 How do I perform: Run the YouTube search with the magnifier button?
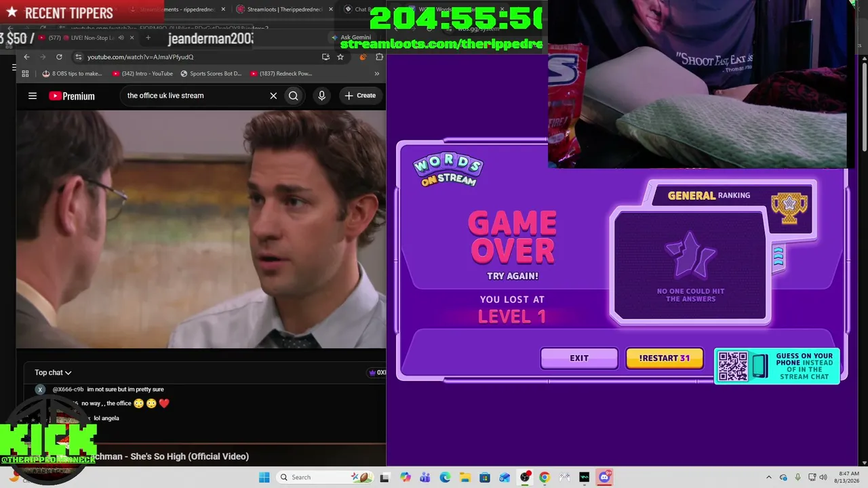[294, 96]
